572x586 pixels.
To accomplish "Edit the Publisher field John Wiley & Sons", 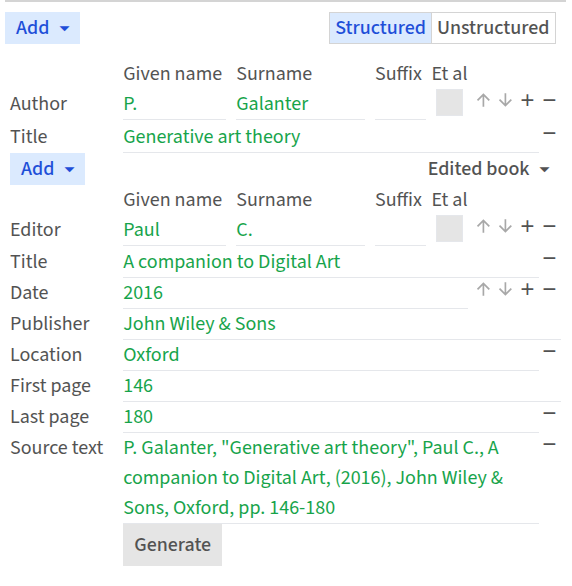I will [342, 324].
